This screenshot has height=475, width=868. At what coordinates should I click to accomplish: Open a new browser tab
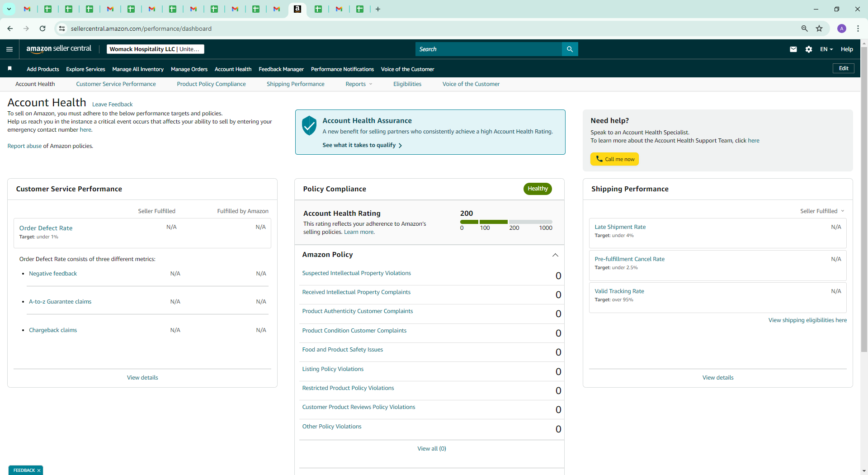pyautogui.click(x=378, y=9)
